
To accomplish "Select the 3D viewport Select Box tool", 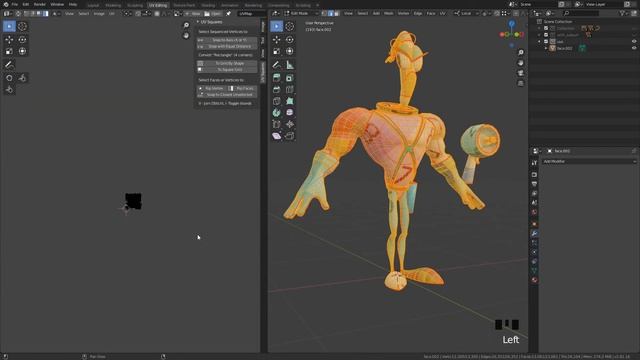I will pyautogui.click(x=276, y=26).
